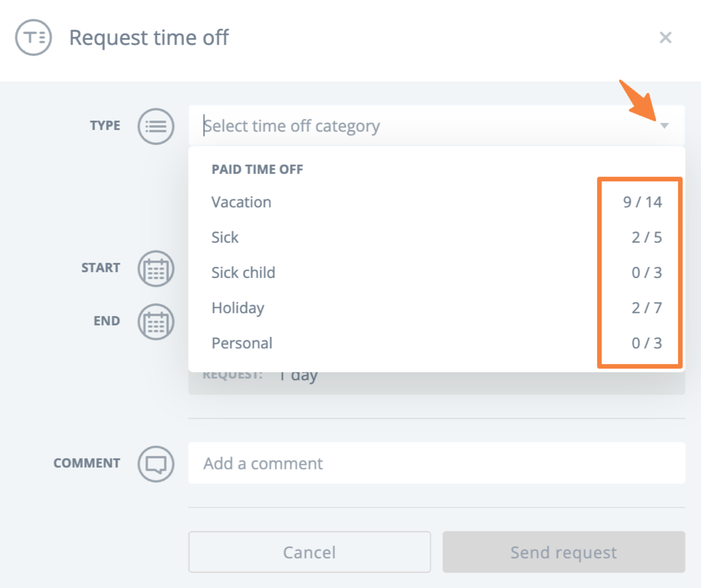The image size is (701, 588).
Task: Click the Type list icon
Action: [156, 126]
